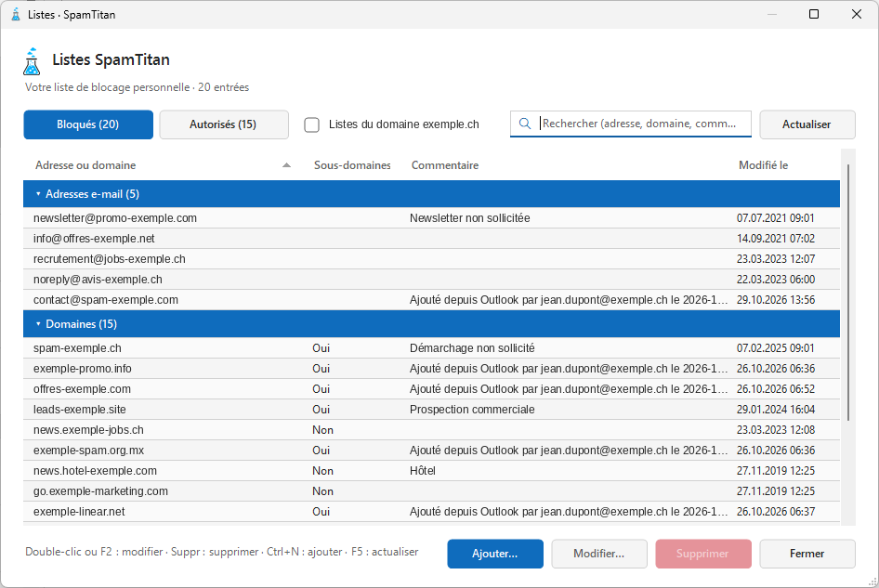Select the noreply@avis-exemple.ch entry
The width and height of the screenshot is (879, 588).
(432, 280)
